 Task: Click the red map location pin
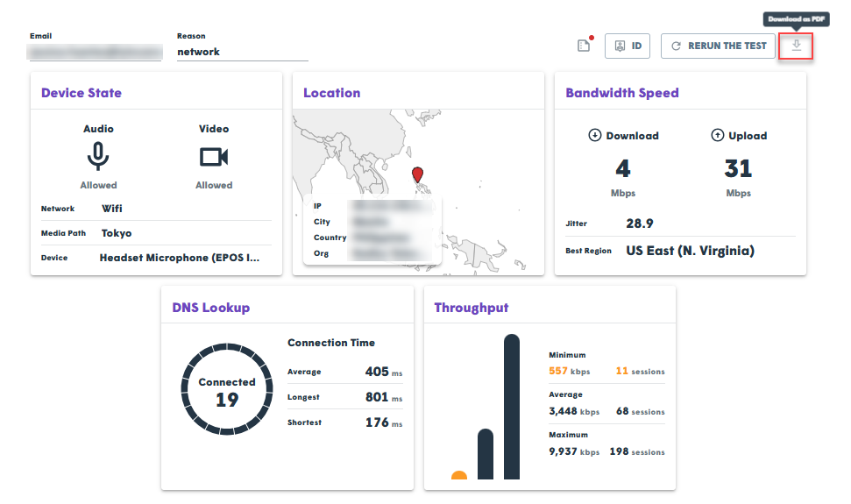point(417,174)
